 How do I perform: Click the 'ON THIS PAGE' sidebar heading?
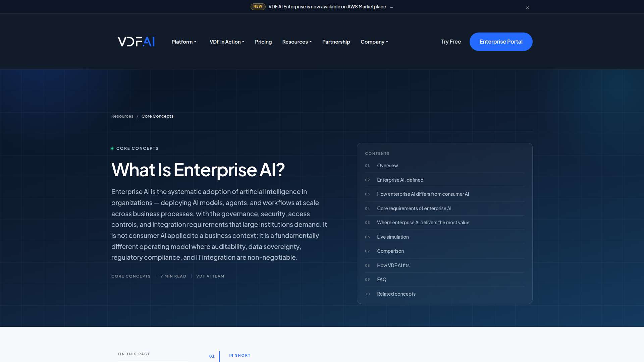point(134,354)
